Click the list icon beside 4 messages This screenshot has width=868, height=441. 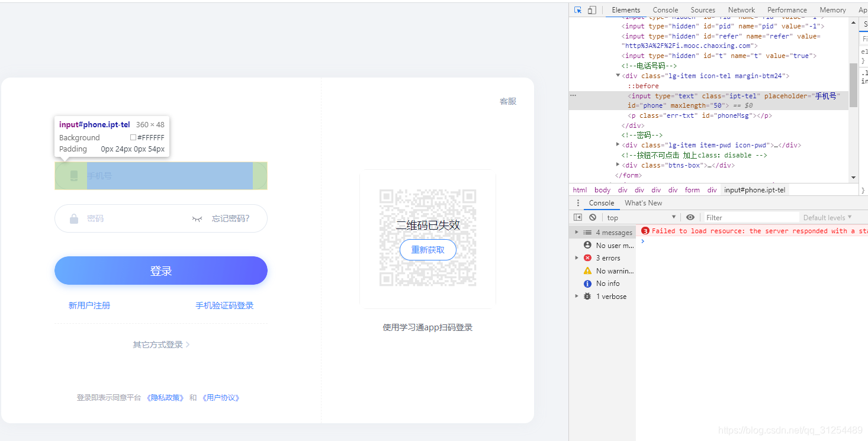pyautogui.click(x=587, y=233)
